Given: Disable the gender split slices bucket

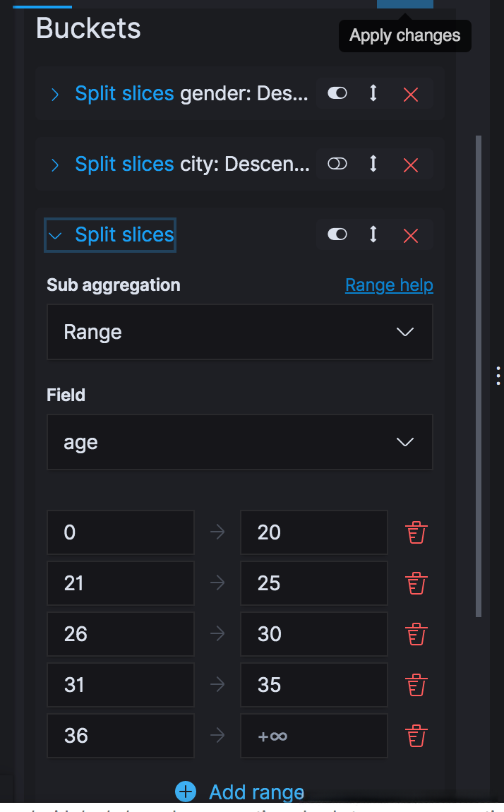Looking at the screenshot, I should point(337,93).
